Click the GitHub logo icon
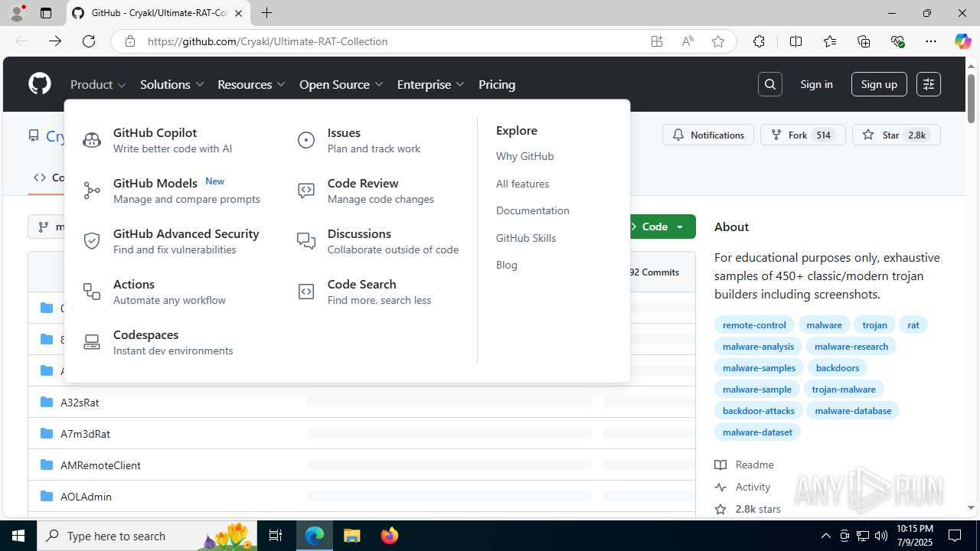The image size is (980, 551). pyautogui.click(x=40, y=84)
